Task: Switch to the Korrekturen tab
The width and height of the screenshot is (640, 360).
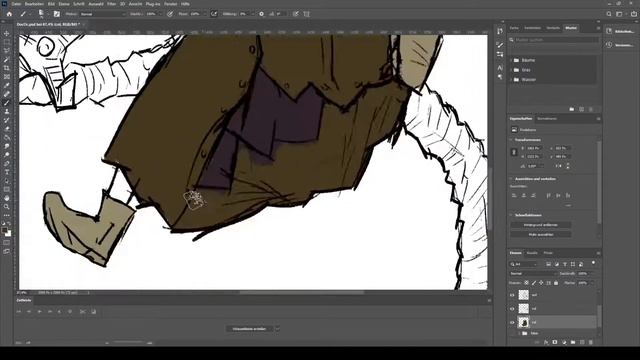Action: [x=547, y=119]
